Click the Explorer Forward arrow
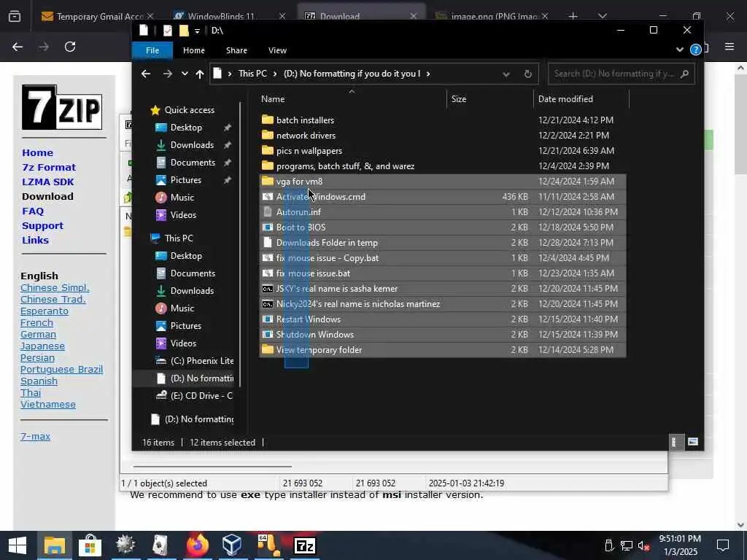The height and width of the screenshot is (560, 747). 168,74
